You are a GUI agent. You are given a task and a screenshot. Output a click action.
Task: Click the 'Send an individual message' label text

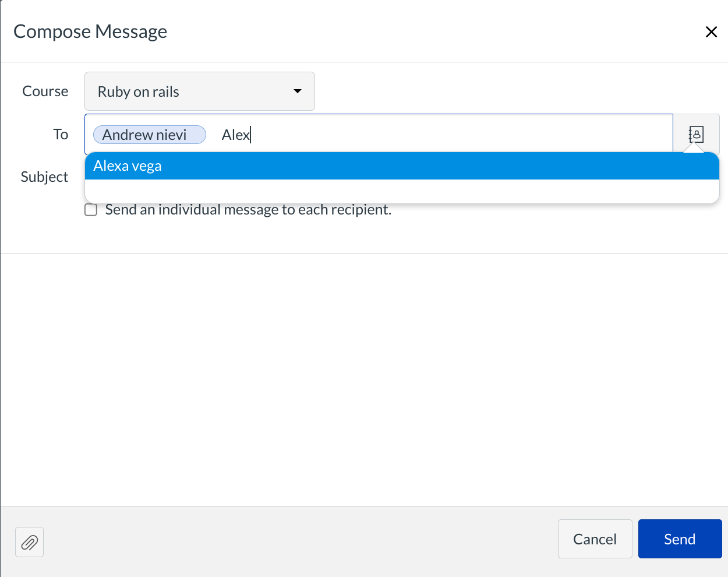[248, 210]
